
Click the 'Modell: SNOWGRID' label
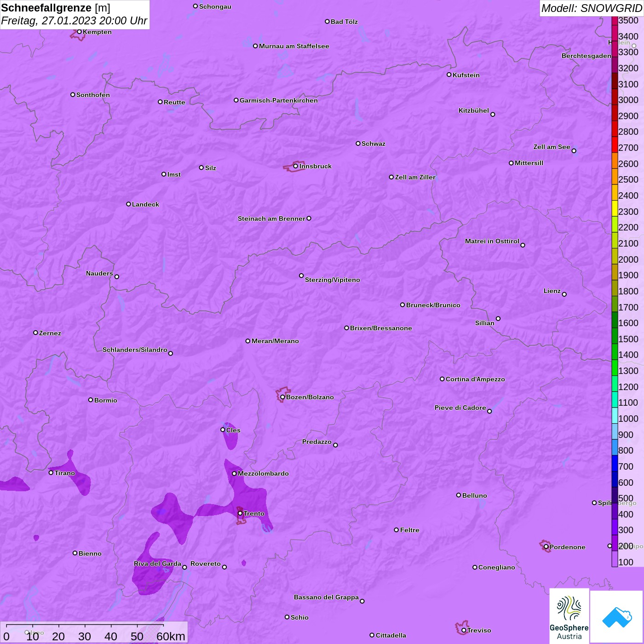pos(592,8)
